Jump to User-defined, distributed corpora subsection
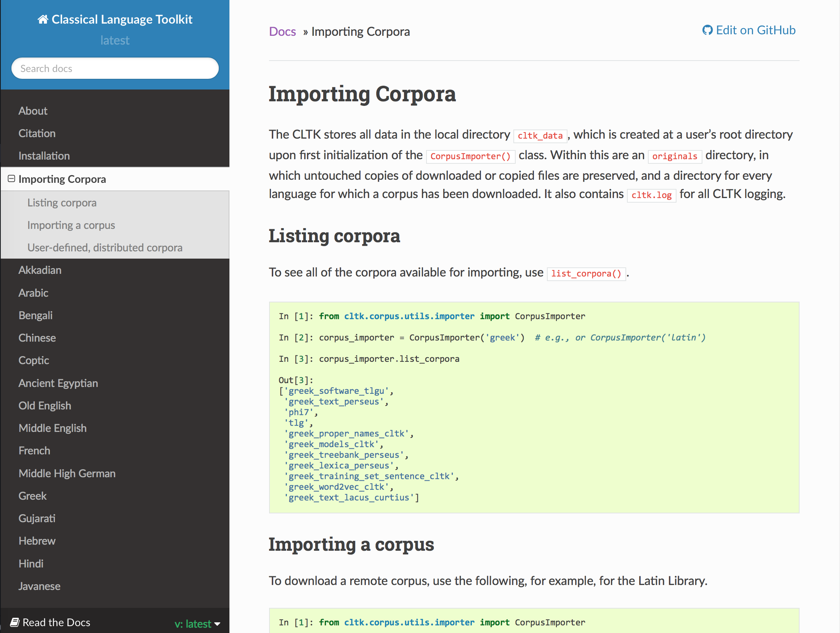Screen dimensions: 840x633 [x=105, y=248]
